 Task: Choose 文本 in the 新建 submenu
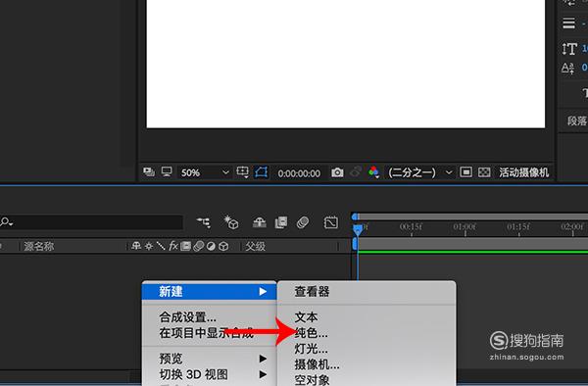click(x=306, y=317)
